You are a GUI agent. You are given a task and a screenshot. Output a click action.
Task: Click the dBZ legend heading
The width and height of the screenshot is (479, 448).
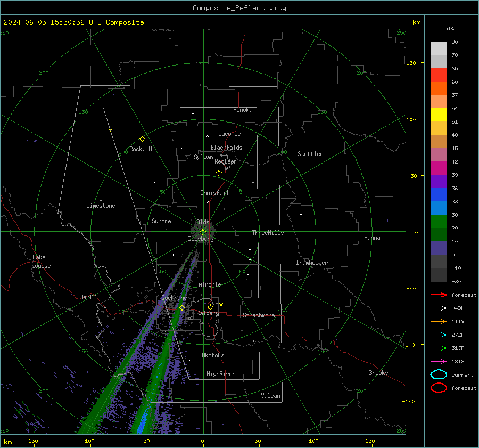(x=451, y=28)
